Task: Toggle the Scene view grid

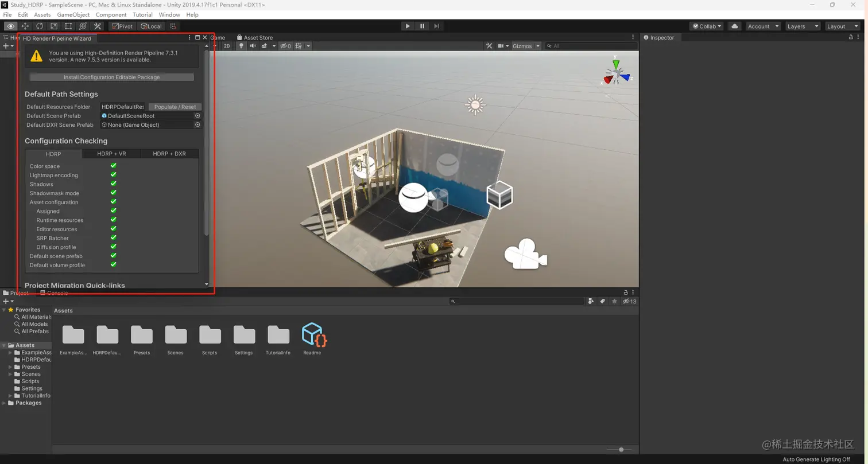Action: click(299, 46)
